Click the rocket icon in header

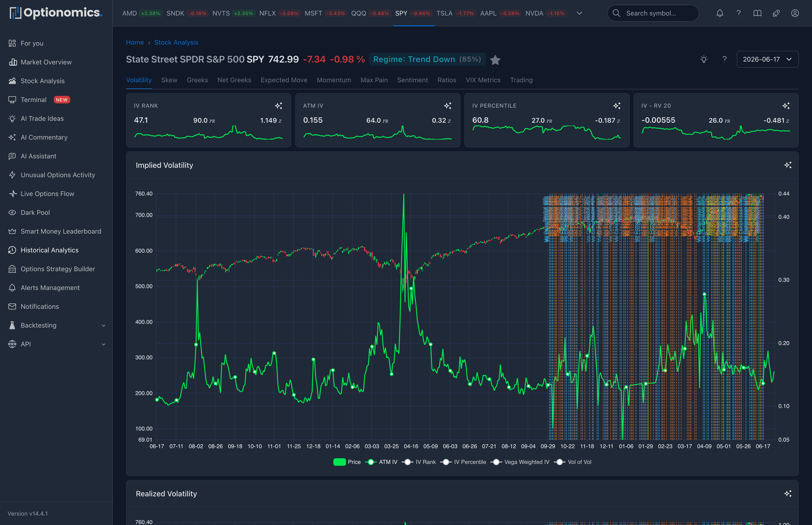coord(776,13)
